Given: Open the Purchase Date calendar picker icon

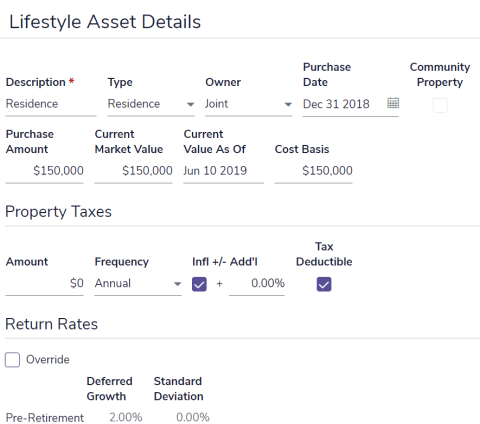Looking at the screenshot, I should click(393, 103).
